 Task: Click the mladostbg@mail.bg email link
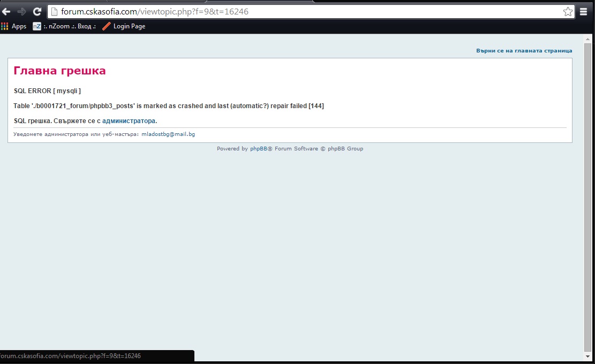coord(168,134)
